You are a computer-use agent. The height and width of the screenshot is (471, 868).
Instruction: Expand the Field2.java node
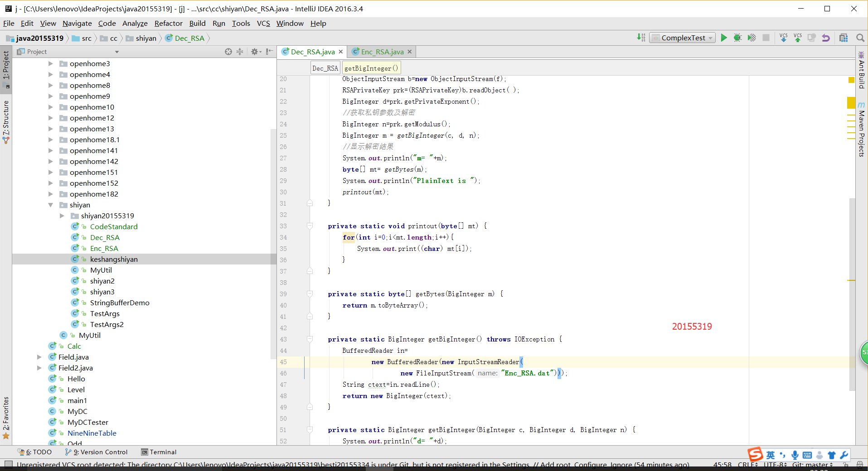[39, 368]
